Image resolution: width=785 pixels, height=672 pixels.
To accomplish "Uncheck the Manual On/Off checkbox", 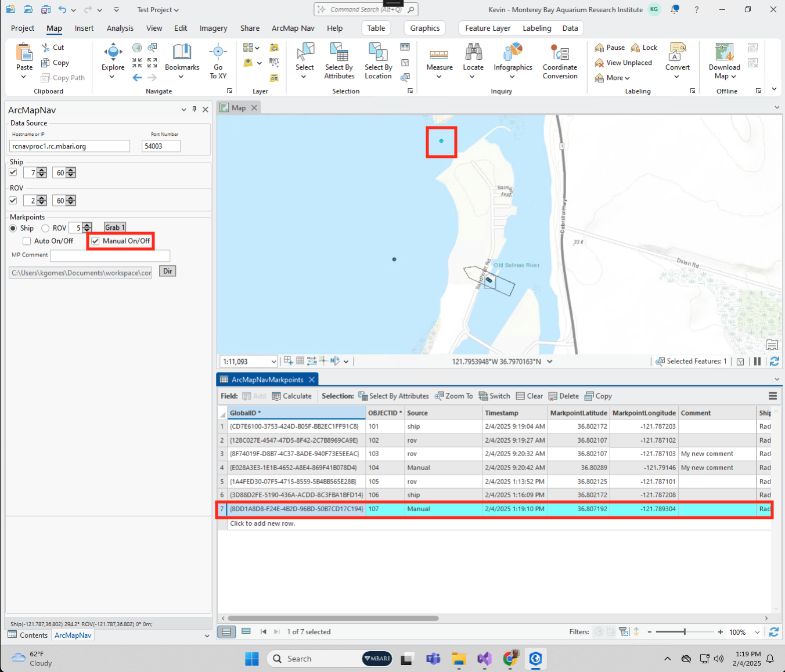I will [x=96, y=241].
